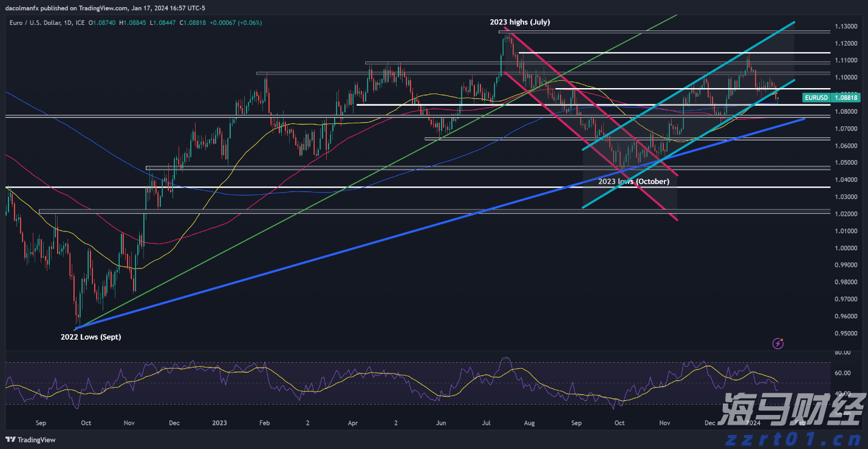Select the '2023 highs (July)' annotation
Image resolution: width=868 pixels, height=449 pixels.
(x=519, y=22)
